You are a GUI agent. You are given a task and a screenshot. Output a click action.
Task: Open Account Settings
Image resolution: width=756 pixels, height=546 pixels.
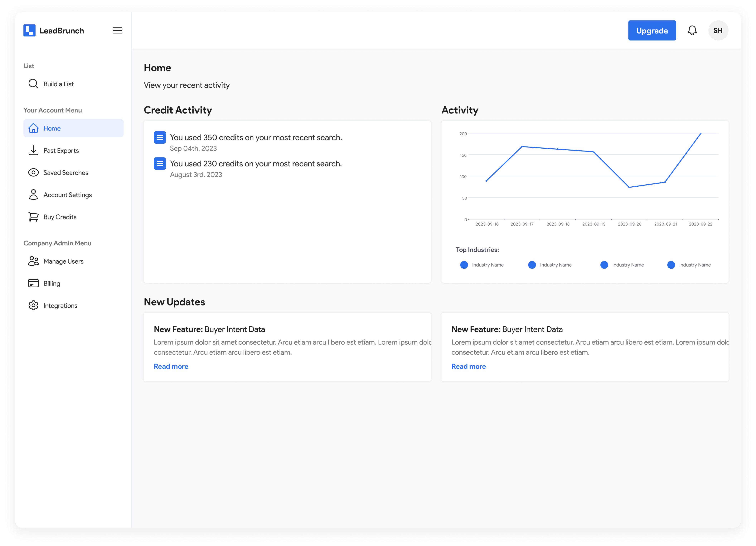pos(73,195)
